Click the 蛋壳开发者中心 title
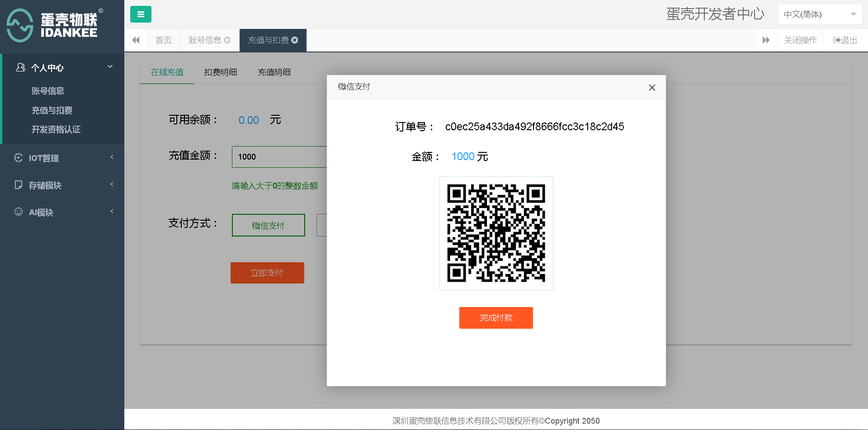868x430 pixels. [x=715, y=14]
